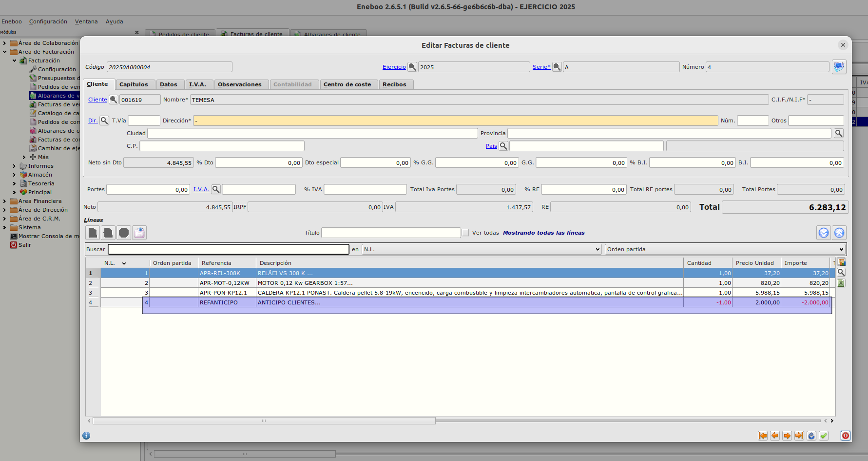Viewport: 868px width, 461px height.
Task: Click the blue down-chevron circle button
Action: (824, 233)
